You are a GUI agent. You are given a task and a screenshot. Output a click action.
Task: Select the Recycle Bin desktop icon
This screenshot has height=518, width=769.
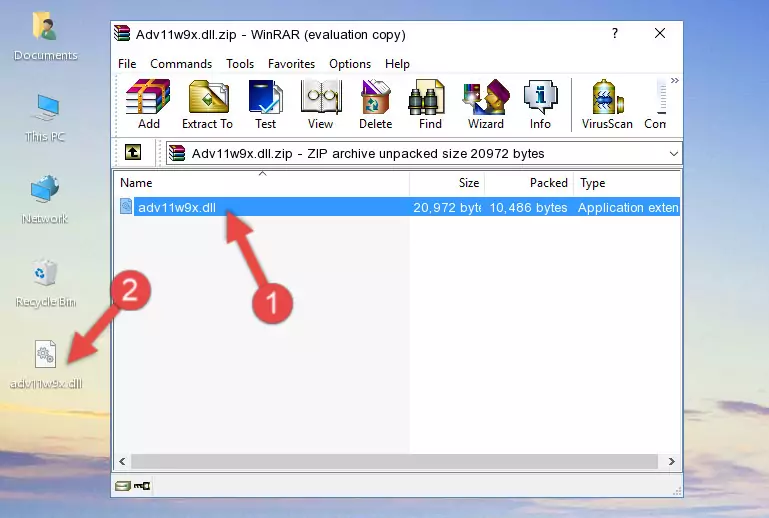[x=45, y=283]
